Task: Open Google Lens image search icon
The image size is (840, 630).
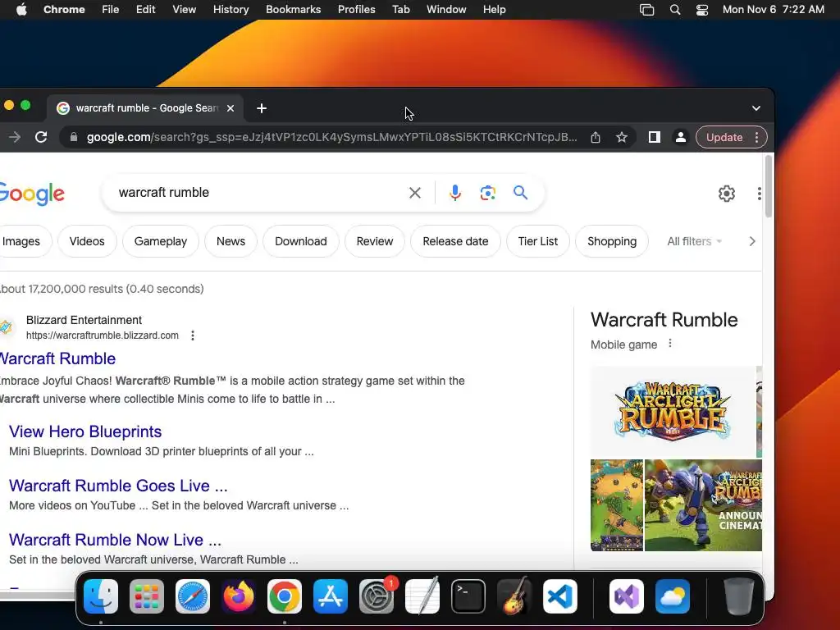Action: (487, 193)
